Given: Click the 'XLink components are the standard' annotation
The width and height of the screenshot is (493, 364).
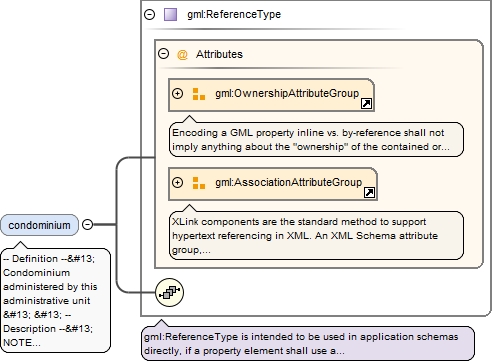Looking at the screenshot, I should [x=316, y=236].
